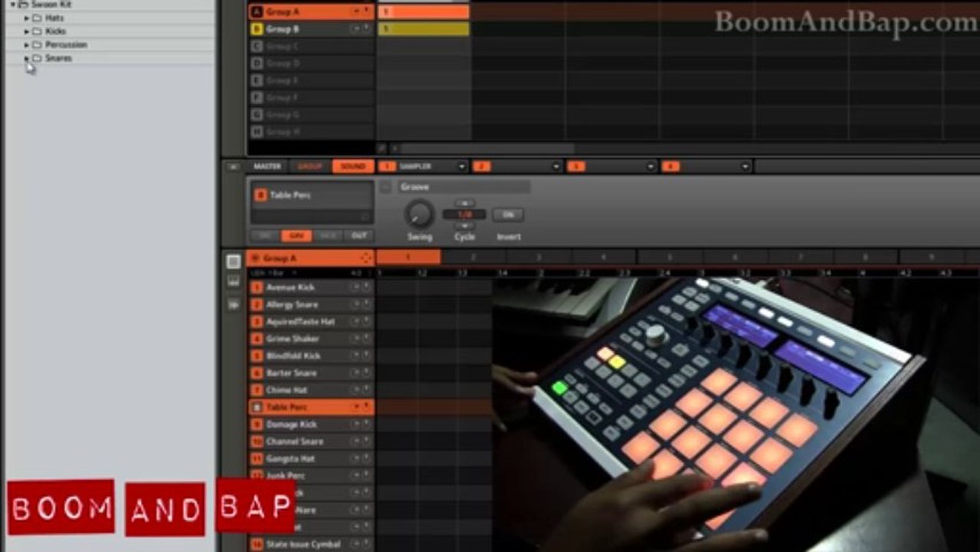Toggle the right round icon on Group A row
Image resolution: width=980 pixels, height=552 pixels.
tap(366, 11)
